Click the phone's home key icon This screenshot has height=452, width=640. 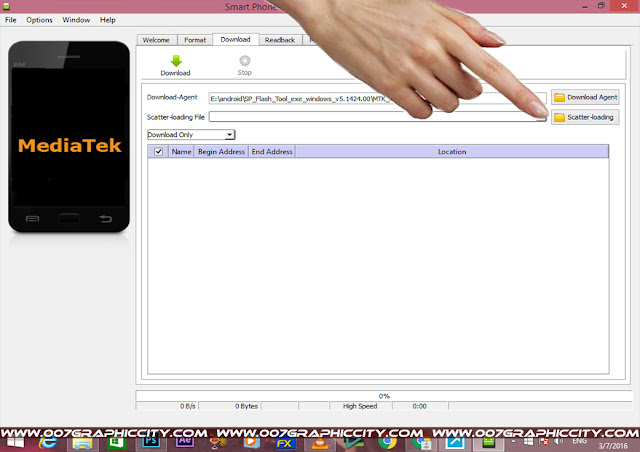pyautogui.click(x=69, y=218)
